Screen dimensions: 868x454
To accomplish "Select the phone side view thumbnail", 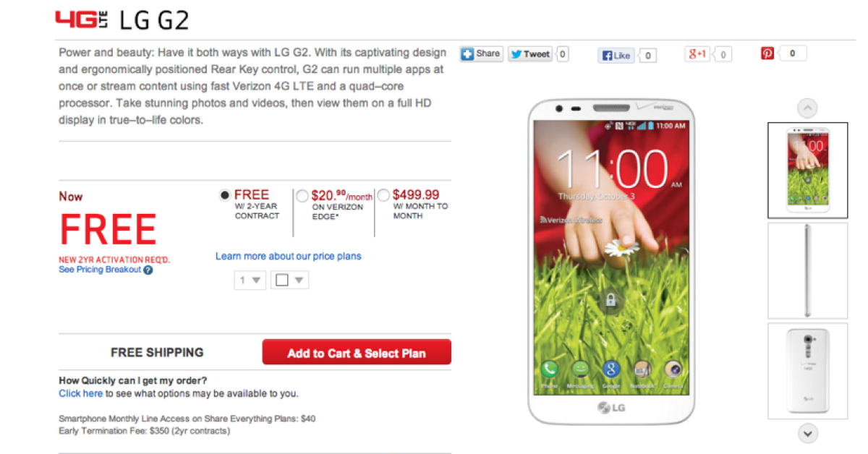I will (x=807, y=270).
